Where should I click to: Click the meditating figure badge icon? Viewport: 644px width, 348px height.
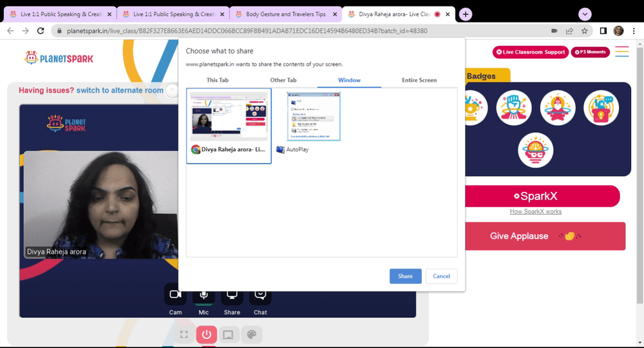(x=557, y=108)
